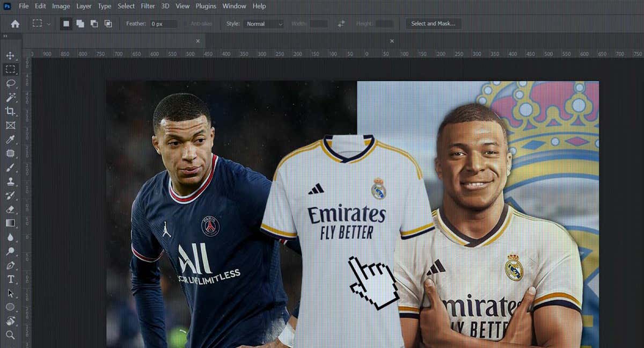Select the Eyedropper tool
Screen dimensions: 644x348
pyautogui.click(x=10, y=140)
